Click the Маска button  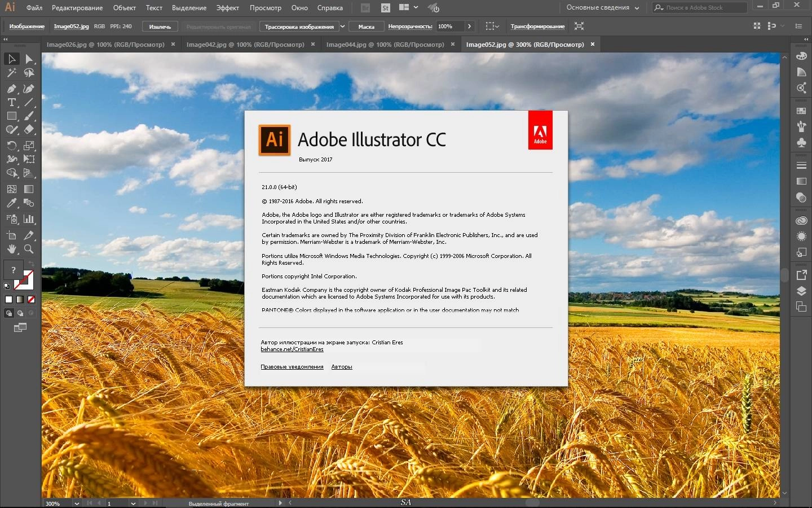pos(367,27)
